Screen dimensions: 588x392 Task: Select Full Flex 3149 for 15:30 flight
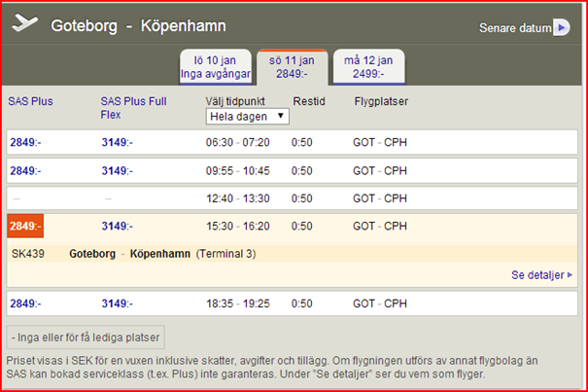[118, 227]
